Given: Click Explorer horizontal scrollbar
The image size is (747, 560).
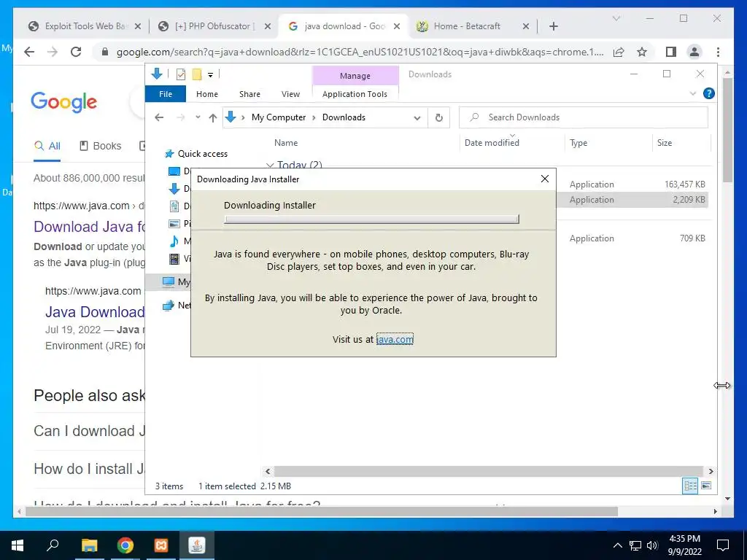Looking at the screenshot, I should pos(489,471).
